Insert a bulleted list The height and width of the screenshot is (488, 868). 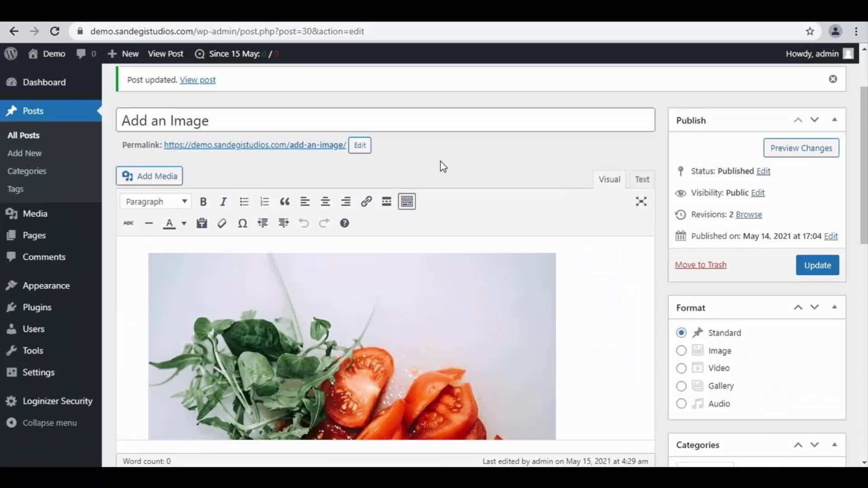244,202
